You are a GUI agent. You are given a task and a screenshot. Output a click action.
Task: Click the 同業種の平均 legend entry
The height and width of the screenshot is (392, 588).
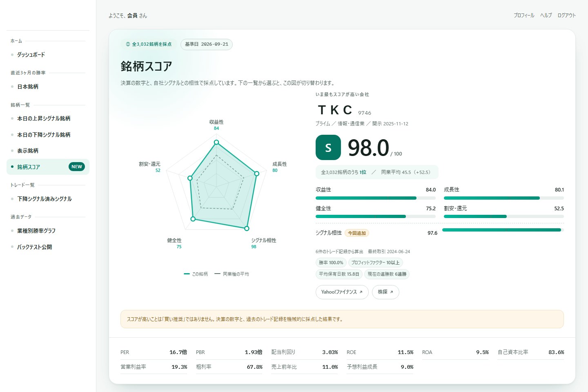(232, 274)
